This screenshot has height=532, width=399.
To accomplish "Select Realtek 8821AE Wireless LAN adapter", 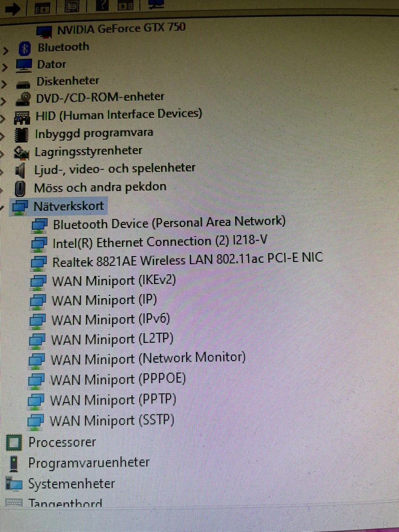I will [x=187, y=260].
